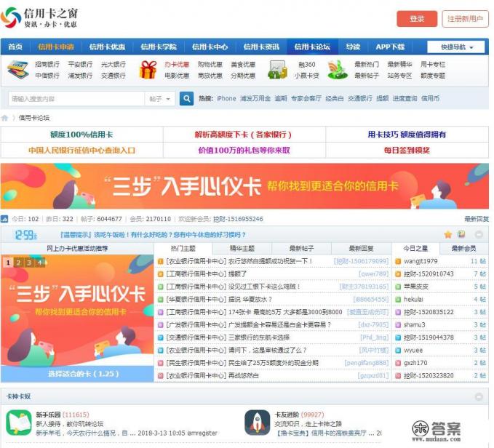Click the 卡友进阶 rocket icon
Screen dimensions: 494x448
pos(258,423)
